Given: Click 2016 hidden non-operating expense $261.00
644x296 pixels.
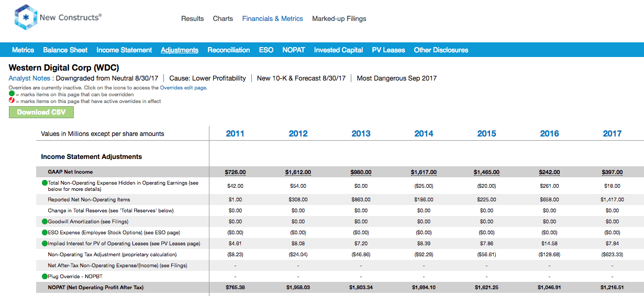Looking at the screenshot, I should click(549, 186).
